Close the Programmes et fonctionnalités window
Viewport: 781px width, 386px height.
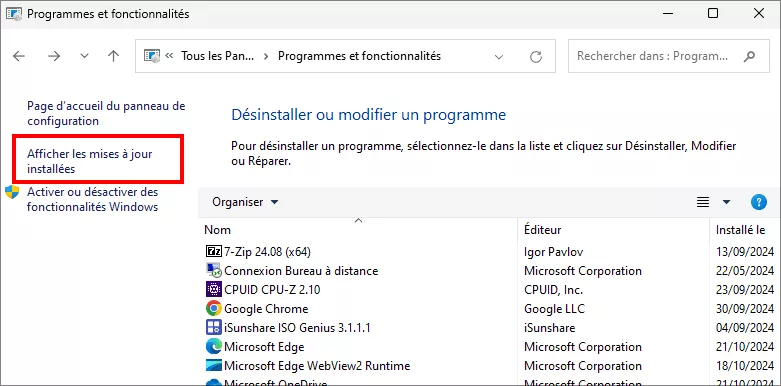[759, 13]
